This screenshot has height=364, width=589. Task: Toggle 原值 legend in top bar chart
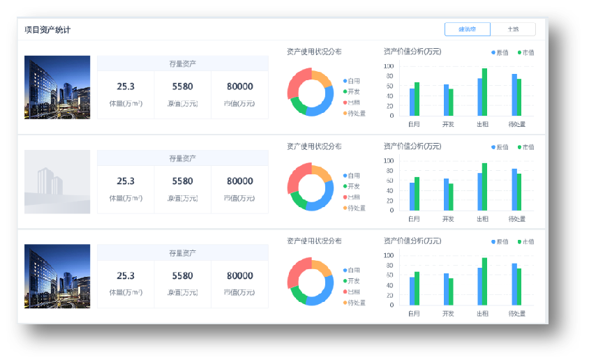pyautogui.click(x=499, y=52)
